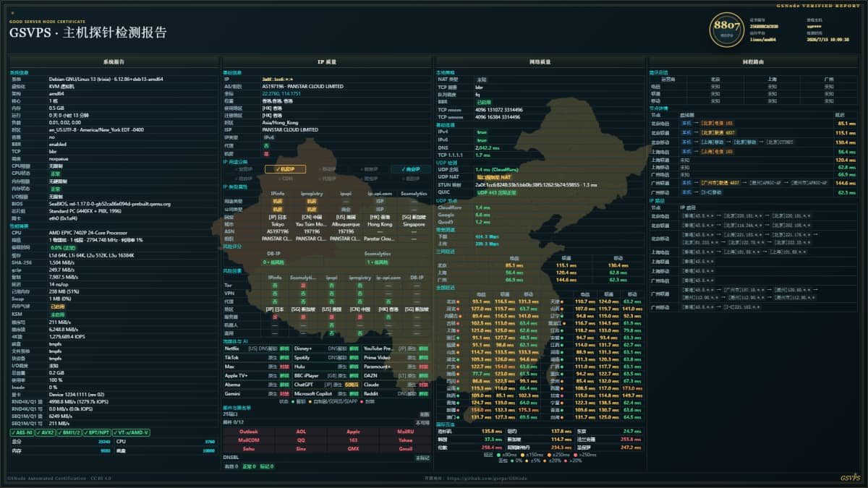Click the Gmail mail port cell
This screenshot has height=488, width=868.
pos(404,448)
